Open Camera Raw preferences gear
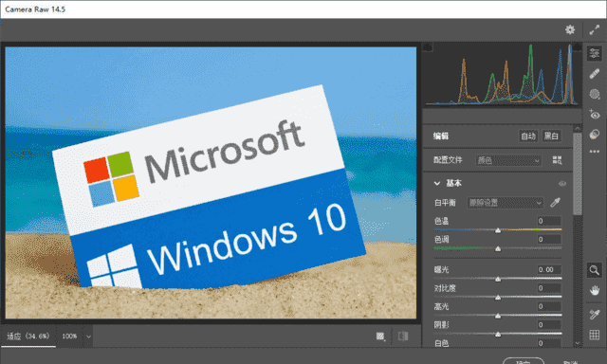This screenshot has width=607, height=364. pos(570,29)
